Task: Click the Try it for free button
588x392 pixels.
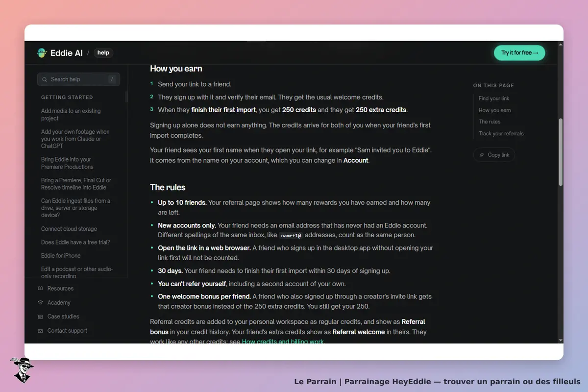Action: [519, 53]
